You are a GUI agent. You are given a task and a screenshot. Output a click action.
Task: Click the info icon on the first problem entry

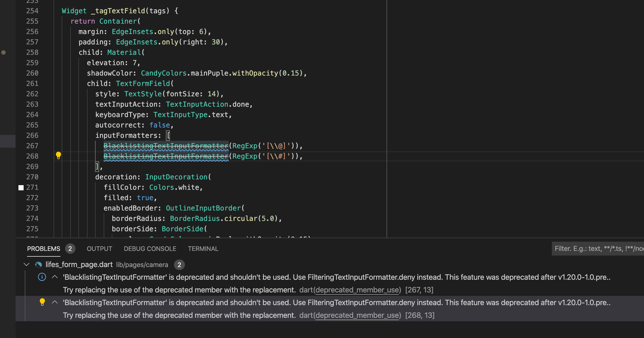42,277
